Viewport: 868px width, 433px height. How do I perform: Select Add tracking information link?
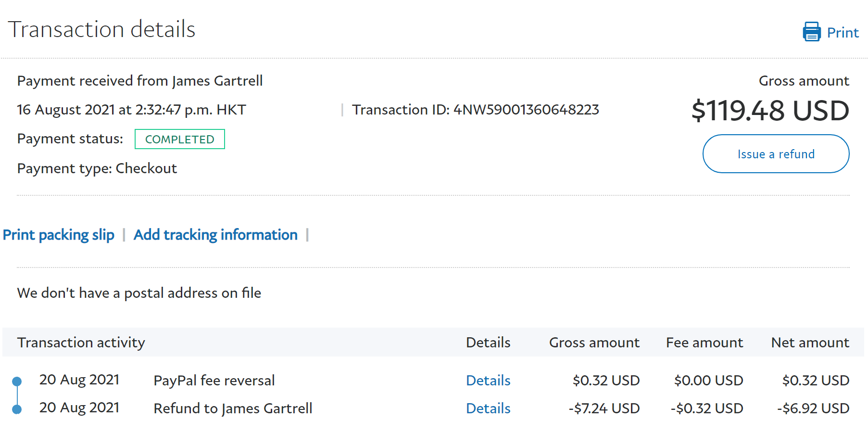click(x=215, y=235)
